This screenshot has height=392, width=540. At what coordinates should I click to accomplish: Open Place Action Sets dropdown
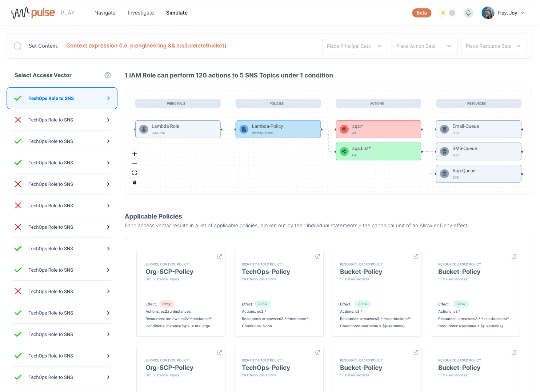click(424, 46)
